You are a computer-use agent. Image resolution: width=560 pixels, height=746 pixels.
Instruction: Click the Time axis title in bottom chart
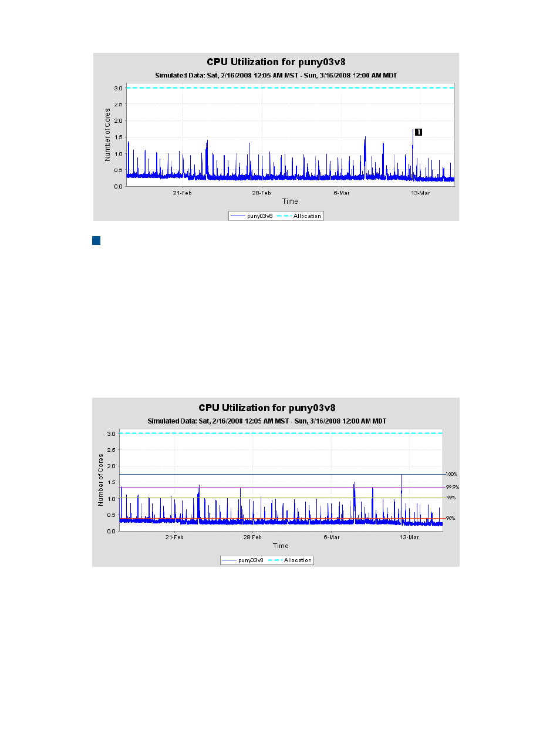[x=281, y=546]
